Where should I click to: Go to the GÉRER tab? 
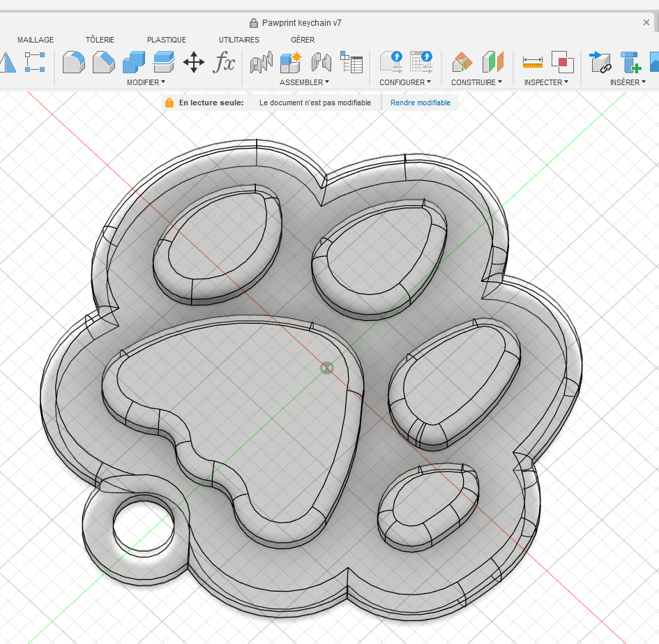point(303,40)
